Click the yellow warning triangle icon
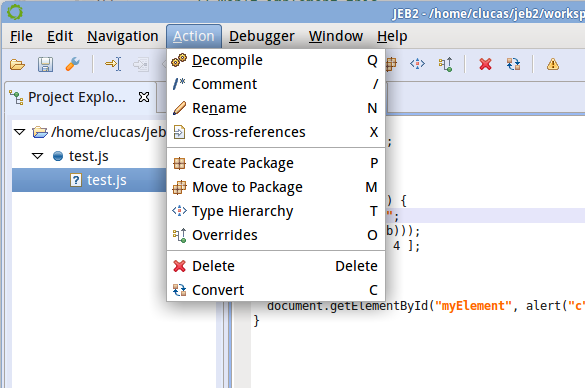 (x=553, y=64)
